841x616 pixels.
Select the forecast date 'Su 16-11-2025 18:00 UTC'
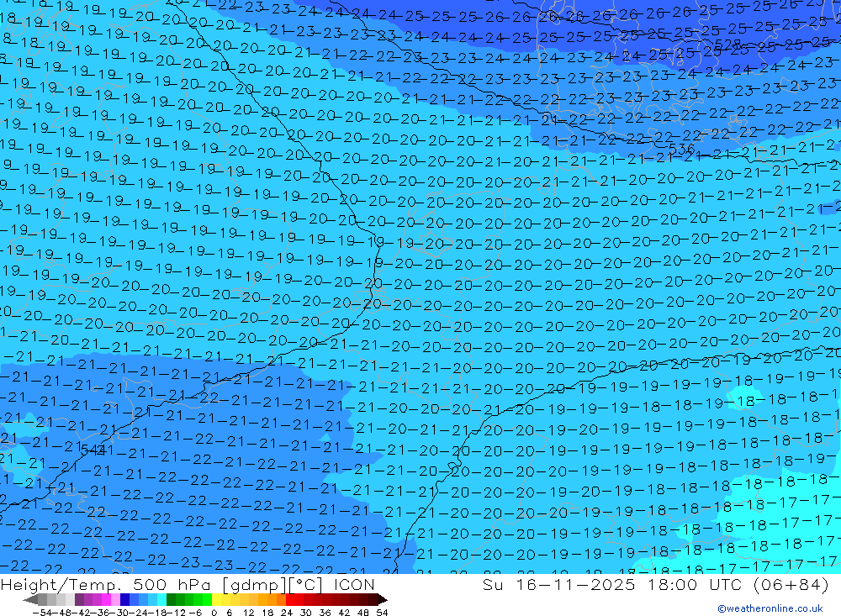point(612,584)
